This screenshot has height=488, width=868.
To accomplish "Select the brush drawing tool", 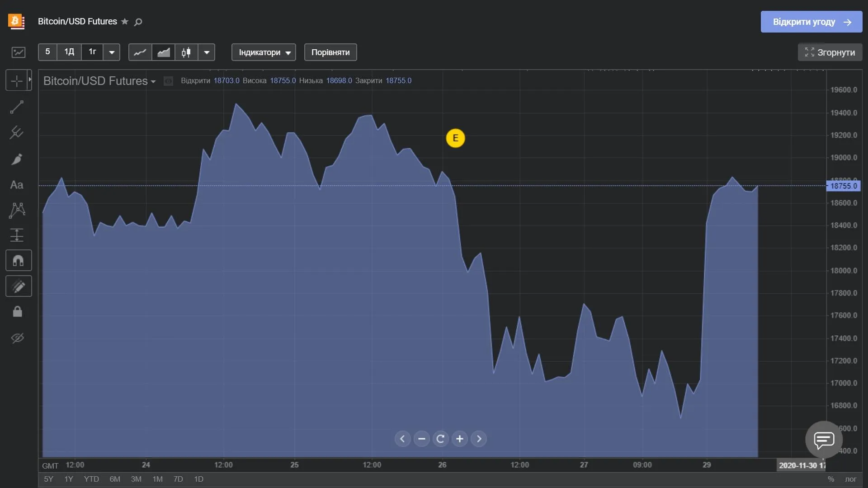I will click(17, 159).
